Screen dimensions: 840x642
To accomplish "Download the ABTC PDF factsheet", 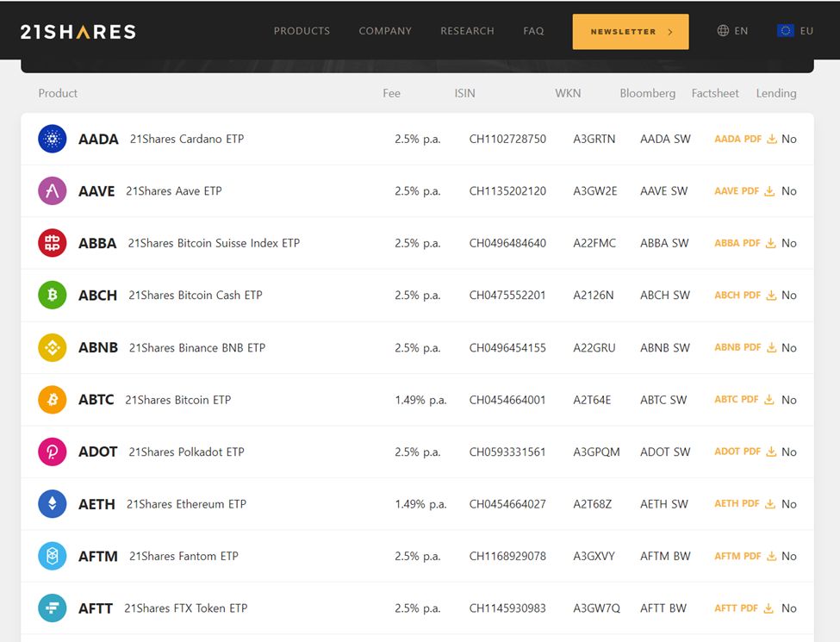I will coord(744,400).
